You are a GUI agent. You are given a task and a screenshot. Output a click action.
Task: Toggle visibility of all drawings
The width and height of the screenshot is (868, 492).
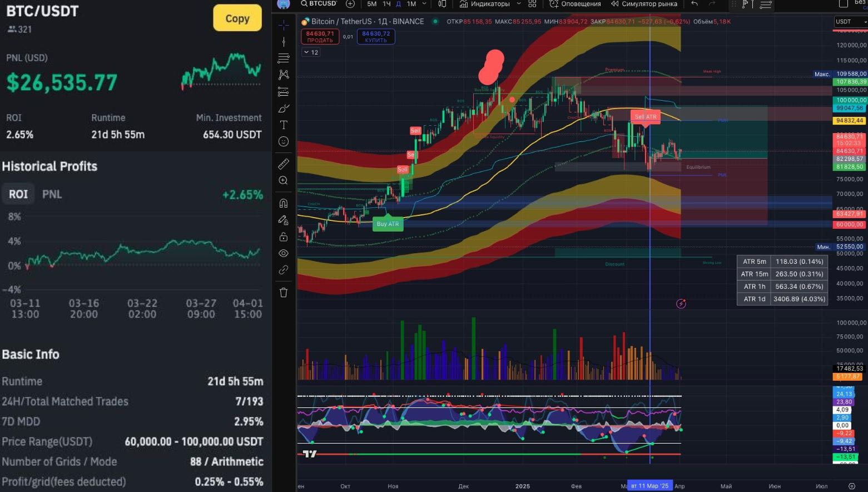click(x=284, y=253)
